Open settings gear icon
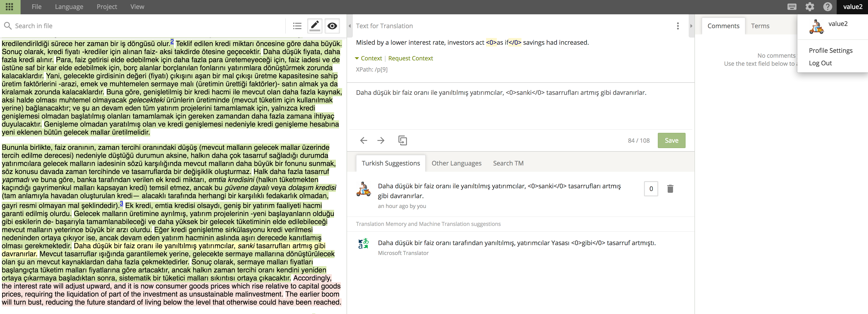The height and width of the screenshot is (314, 868). pos(809,7)
